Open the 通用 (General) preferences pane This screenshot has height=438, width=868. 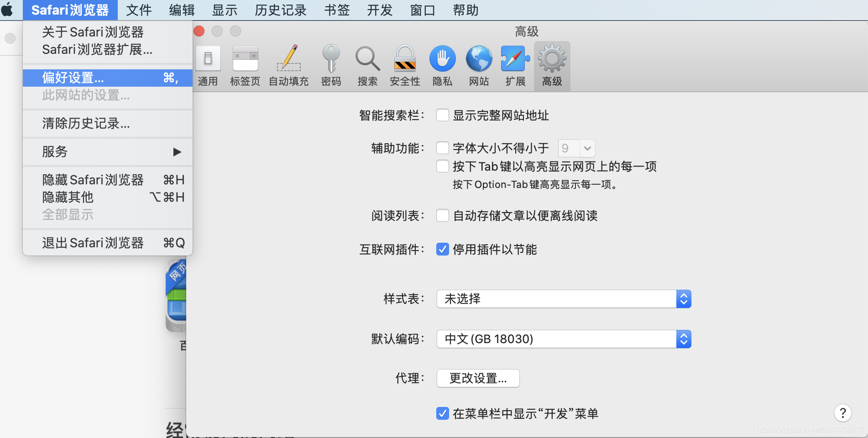pos(208,66)
